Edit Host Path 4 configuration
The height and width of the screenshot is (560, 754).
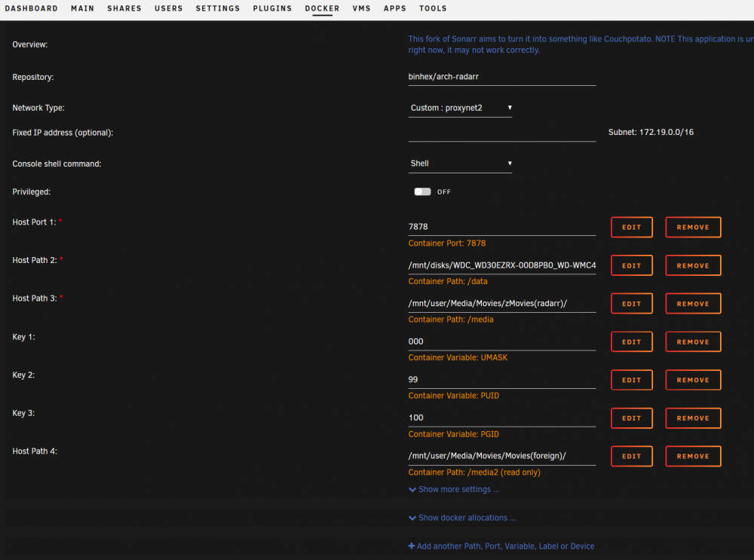click(x=632, y=456)
